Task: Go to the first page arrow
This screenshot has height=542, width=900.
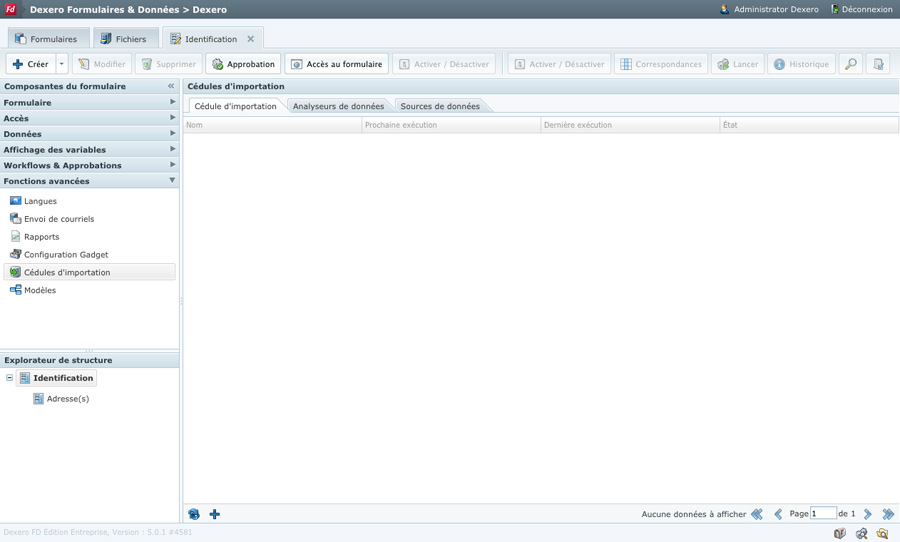Action: 757,514
